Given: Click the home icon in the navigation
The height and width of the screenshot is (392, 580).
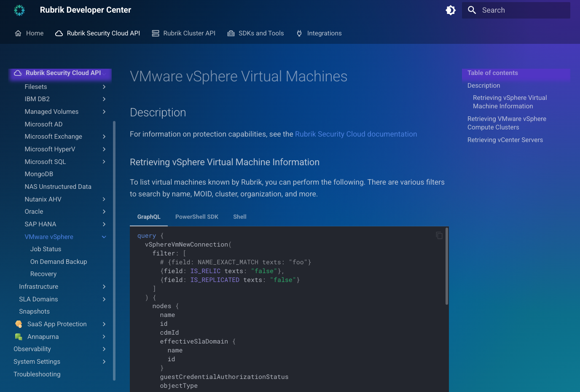Looking at the screenshot, I should click(x=18, y=33).
